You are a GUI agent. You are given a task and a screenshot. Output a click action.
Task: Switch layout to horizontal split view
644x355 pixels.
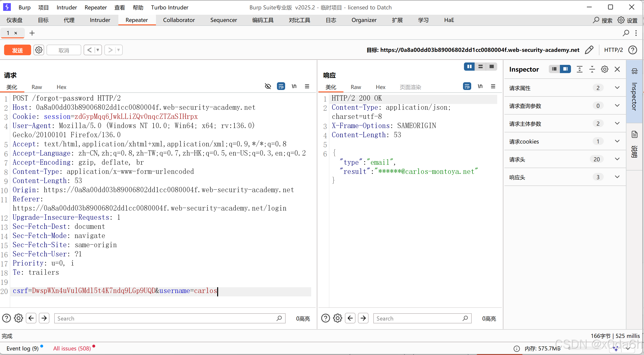coord(480,67)
